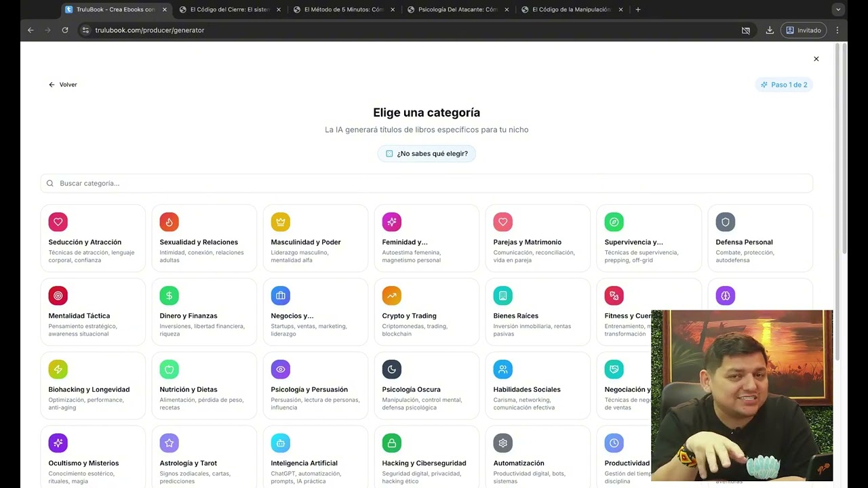Screen dimensions: 868x488
Task: Close the El Código del Cierre tab
Action: (278, 9)
